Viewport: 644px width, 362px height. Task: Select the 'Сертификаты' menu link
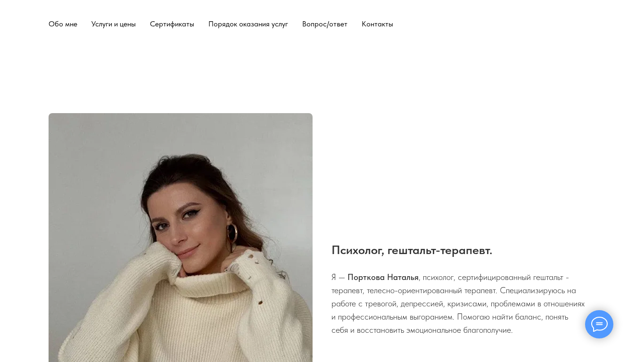[x=172, y=24]
